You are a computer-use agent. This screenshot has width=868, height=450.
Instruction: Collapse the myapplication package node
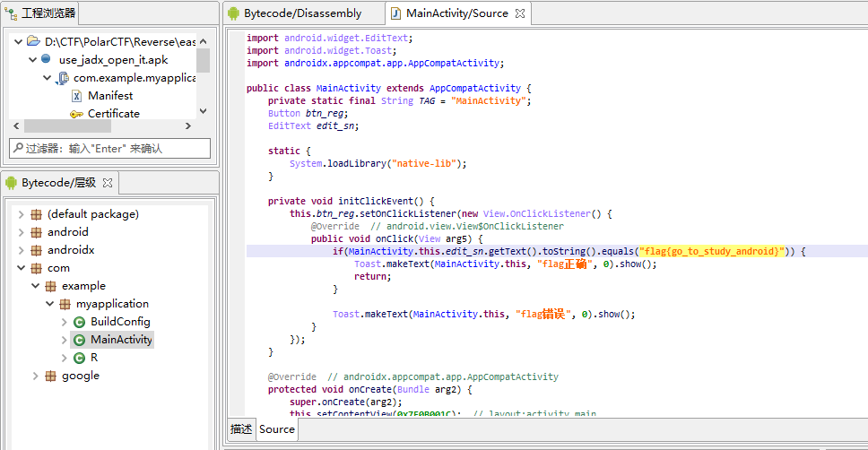pos(49,304)
